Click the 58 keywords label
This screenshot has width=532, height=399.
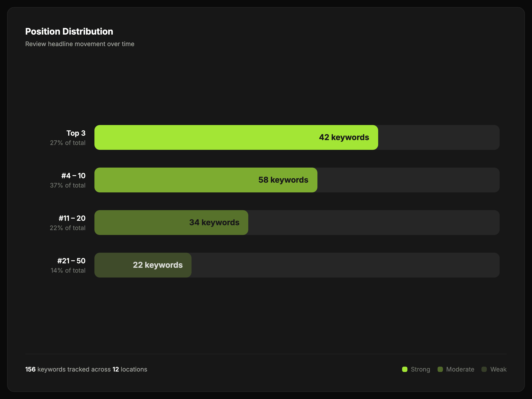(x=283, y=180)
